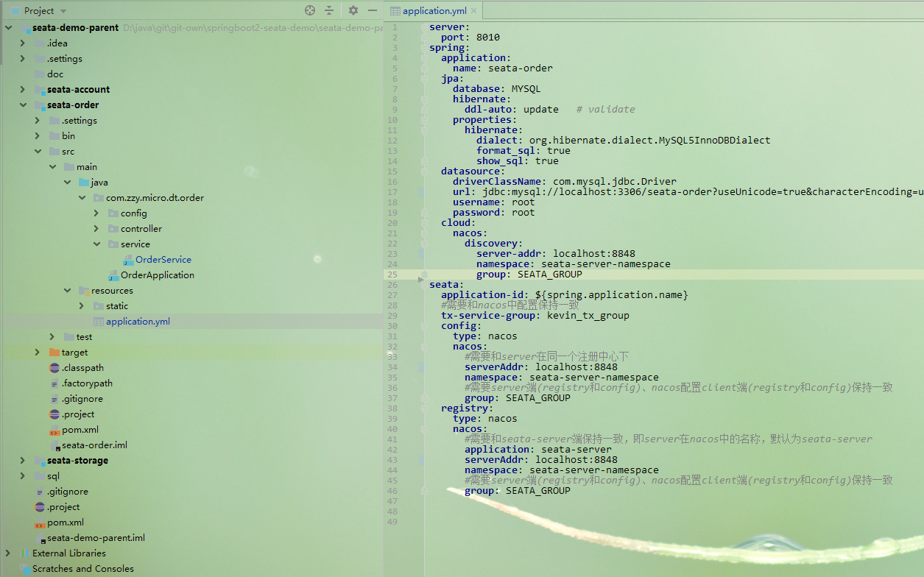Click Eclipse icon of .project above seata-order.iml's pom.xml

click(54, 414)
